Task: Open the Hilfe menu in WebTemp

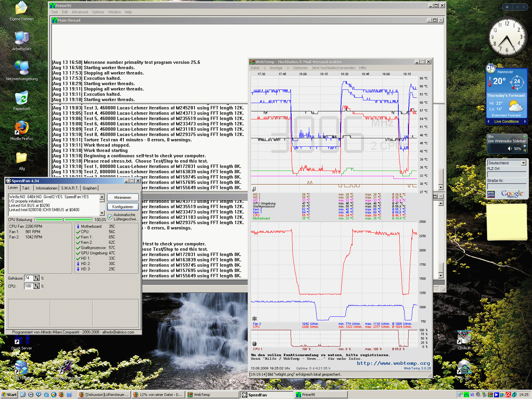Action: coord(362,68)
